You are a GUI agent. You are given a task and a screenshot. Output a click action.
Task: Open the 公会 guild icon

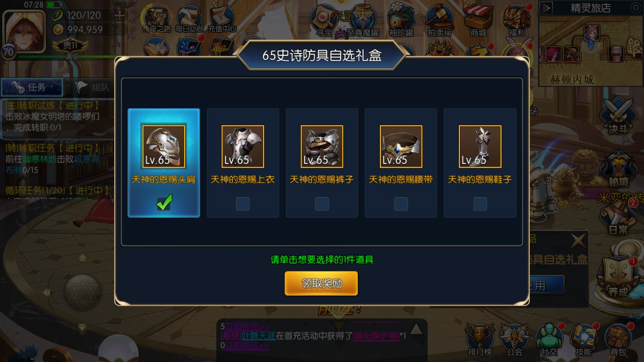514,340
